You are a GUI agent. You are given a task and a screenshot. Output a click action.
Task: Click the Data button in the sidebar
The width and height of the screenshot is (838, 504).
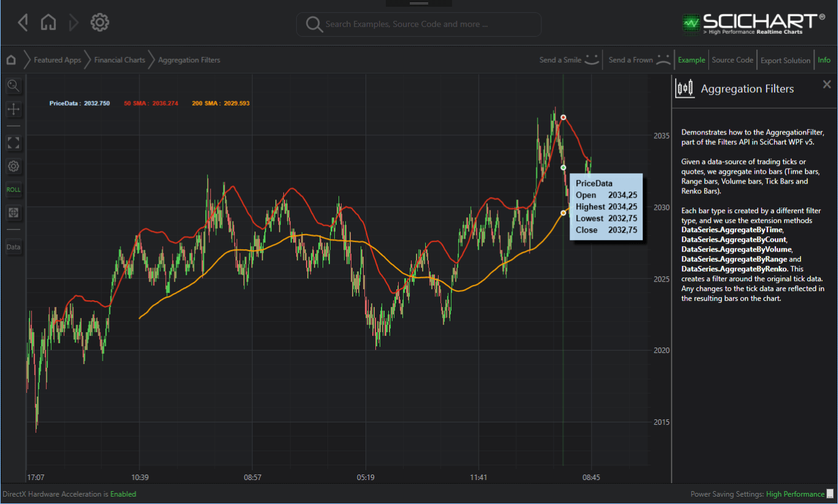pos(14,247)
